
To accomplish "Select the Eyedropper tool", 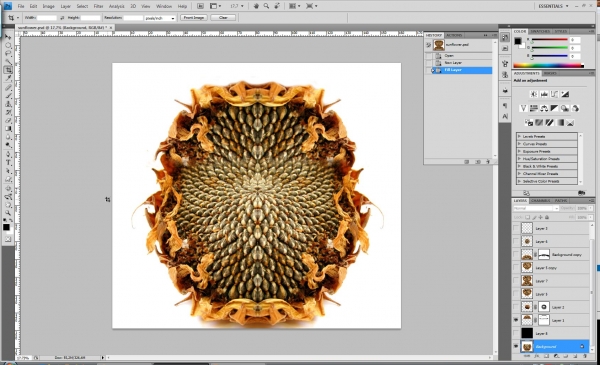I will point(8,78).
